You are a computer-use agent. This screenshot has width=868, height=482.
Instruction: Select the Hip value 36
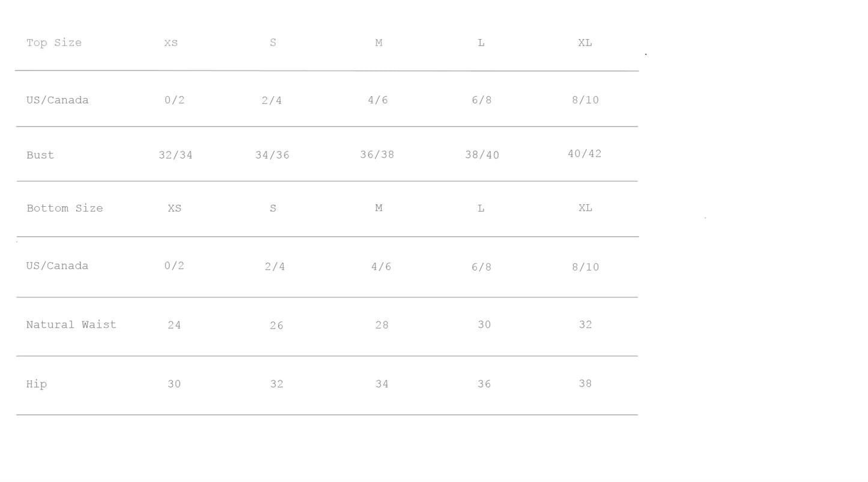(484, 384)
